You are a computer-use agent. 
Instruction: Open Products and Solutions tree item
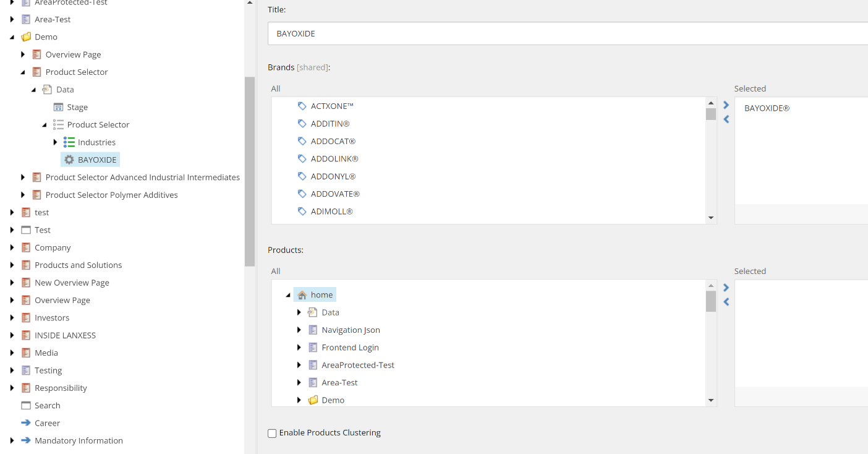[x=78, y=265]
